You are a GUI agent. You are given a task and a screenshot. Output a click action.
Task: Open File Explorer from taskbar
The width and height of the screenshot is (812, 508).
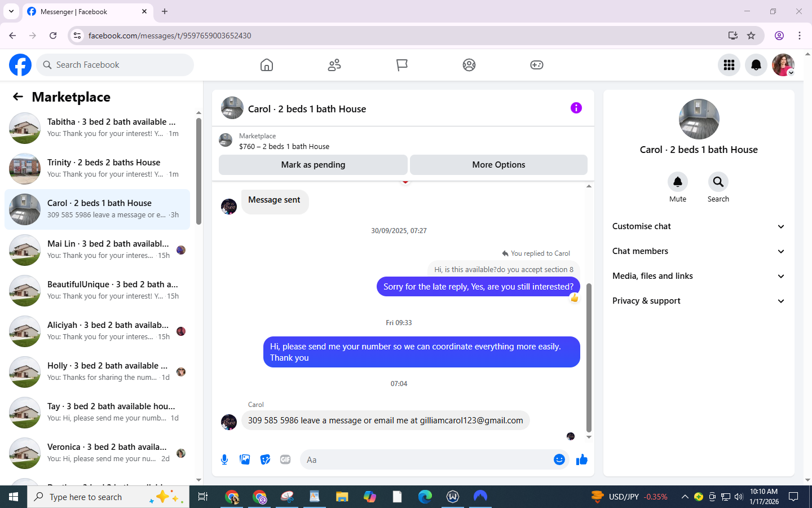pyautogui.click(x=342, y=497)
